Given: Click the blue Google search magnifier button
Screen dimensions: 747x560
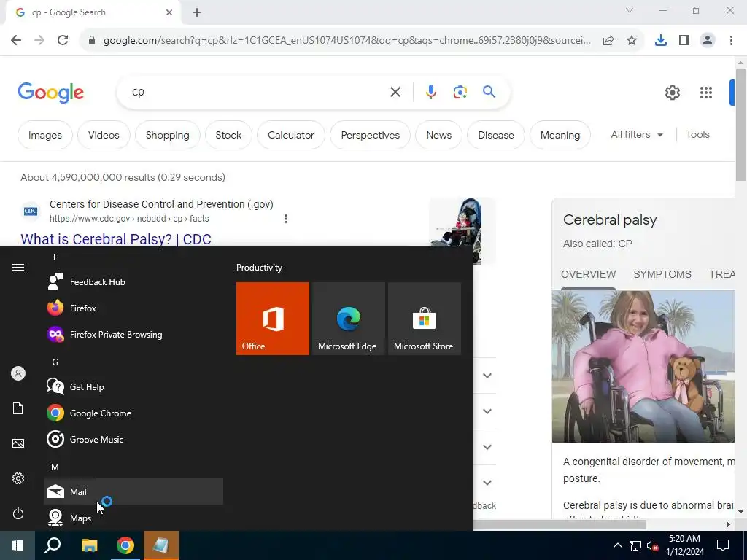Looking at the screenshot, I should [489, 91].
